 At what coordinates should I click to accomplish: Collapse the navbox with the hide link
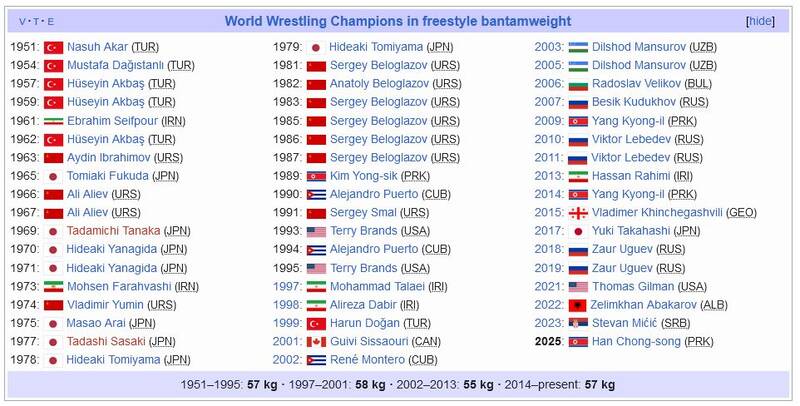click(x=760, y=20)
